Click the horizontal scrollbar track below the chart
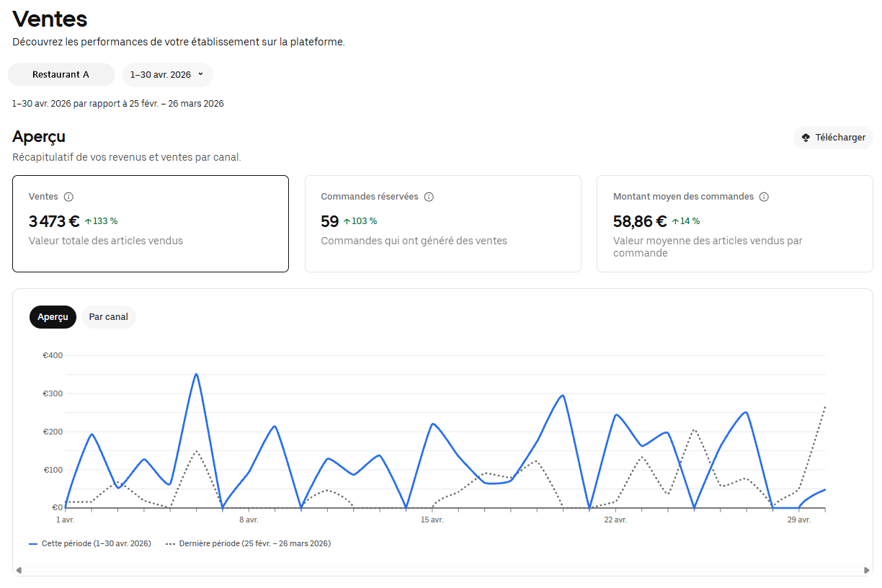Screen dimensions: 882x588 click(442, 570)
